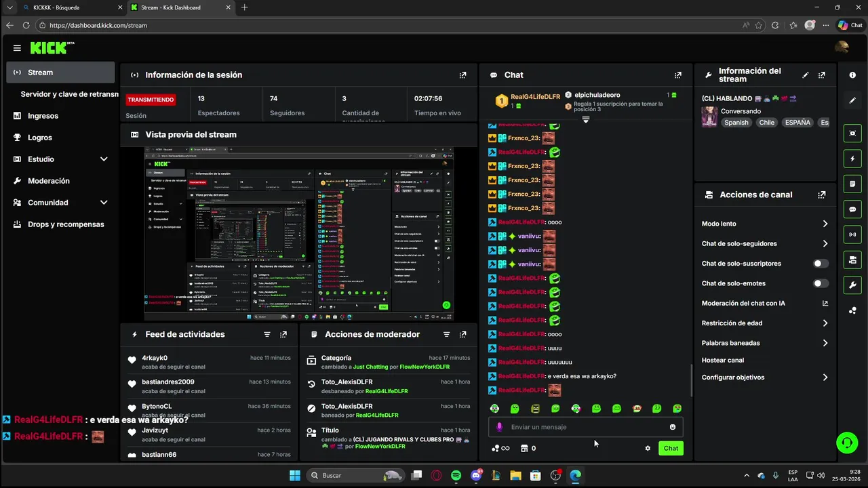This screenshot has height=488, width=868.
Task: Open the hamburger menu next to Kick logo
Action: click(17, 48)
